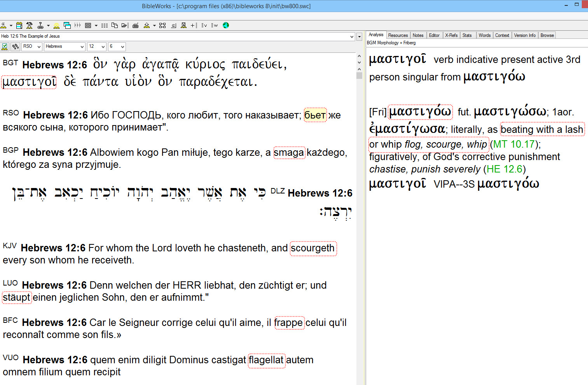Click the list 'w' icon
Image resolution: width=588 pixels, height=385 pixels.
point(215,25)
